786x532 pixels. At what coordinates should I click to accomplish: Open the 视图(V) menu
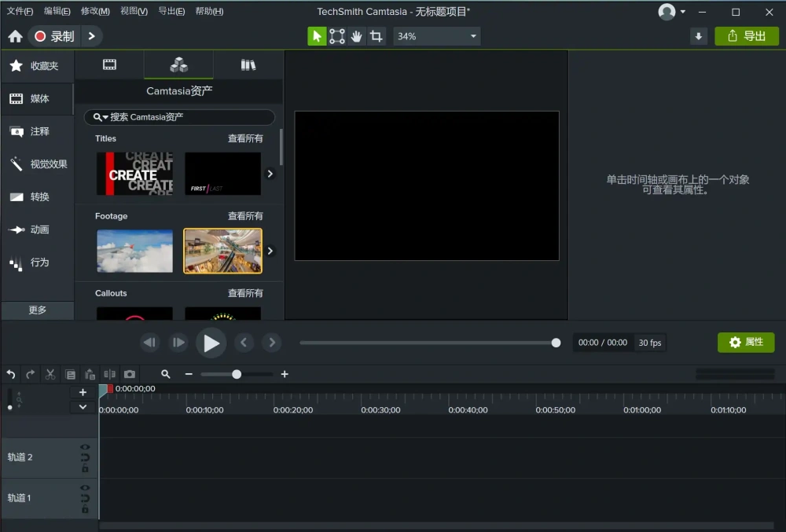point(134,11)
